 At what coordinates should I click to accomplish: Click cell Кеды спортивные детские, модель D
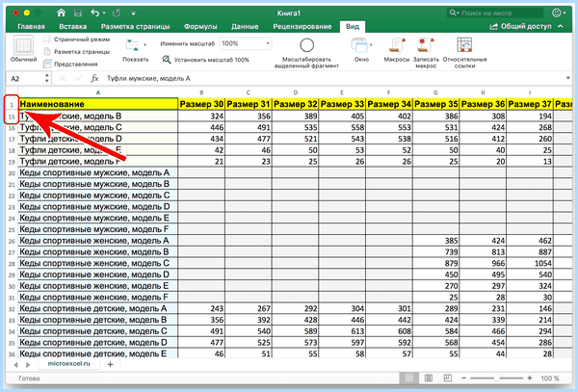click(97, 343)
